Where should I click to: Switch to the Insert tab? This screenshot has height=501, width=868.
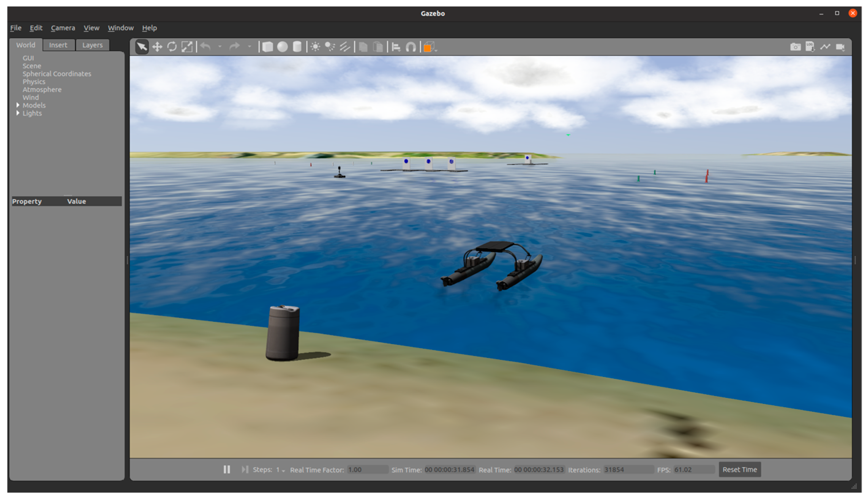tap(58, 45)
